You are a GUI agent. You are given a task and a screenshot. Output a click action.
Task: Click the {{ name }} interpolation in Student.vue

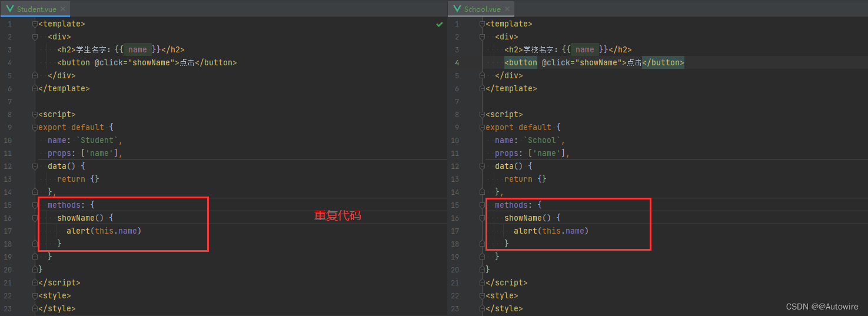click(137, 50)
